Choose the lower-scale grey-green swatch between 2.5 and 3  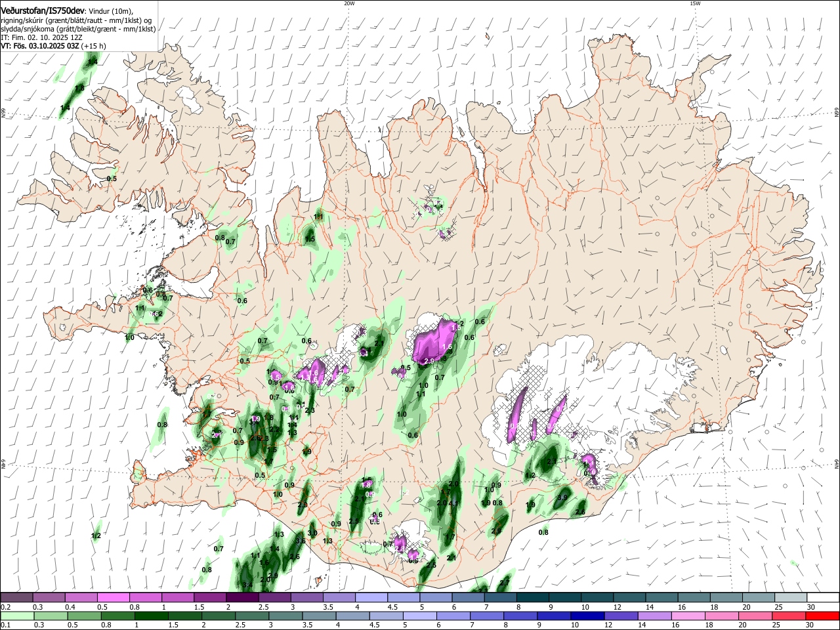pyautogui.click(x=251, y=616)
